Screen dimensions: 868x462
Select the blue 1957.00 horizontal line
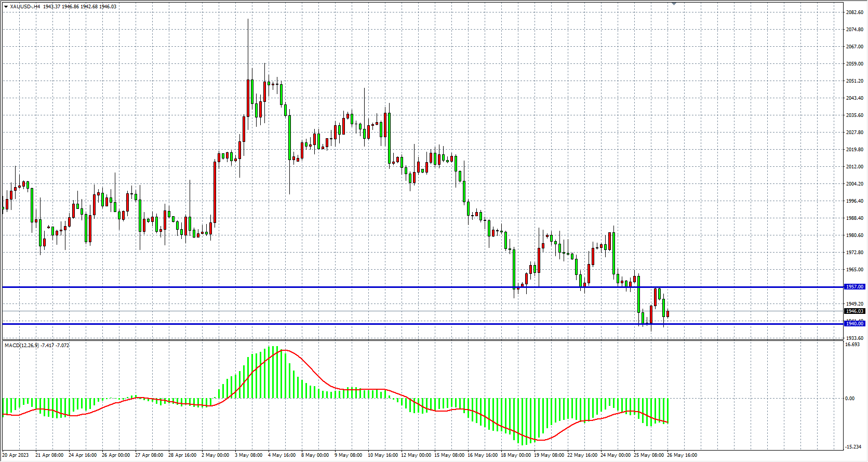pyautogui.click(x=312, y=287)
